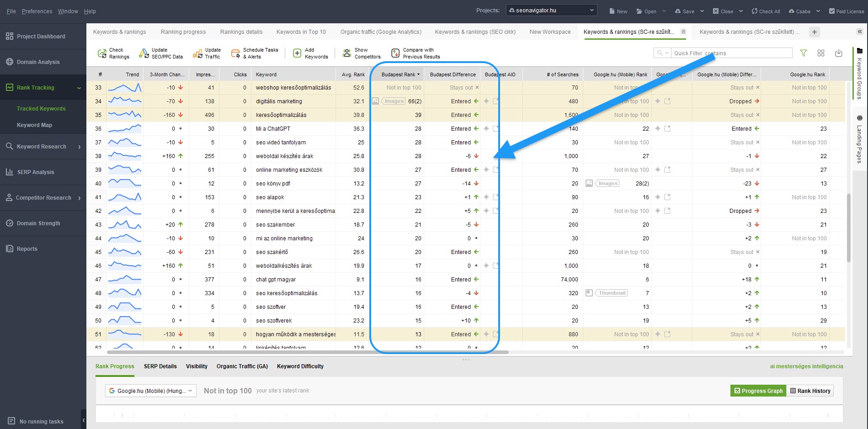This screenshot has width=868, height=429.
Task: Switch to Progress Graph view
Action: pyautogui.click(x=758, y=391)
